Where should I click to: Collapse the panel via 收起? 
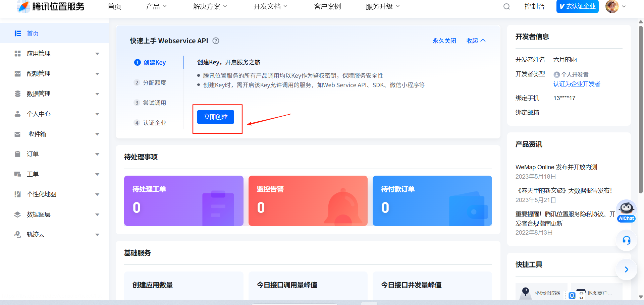tap(476, 41)
